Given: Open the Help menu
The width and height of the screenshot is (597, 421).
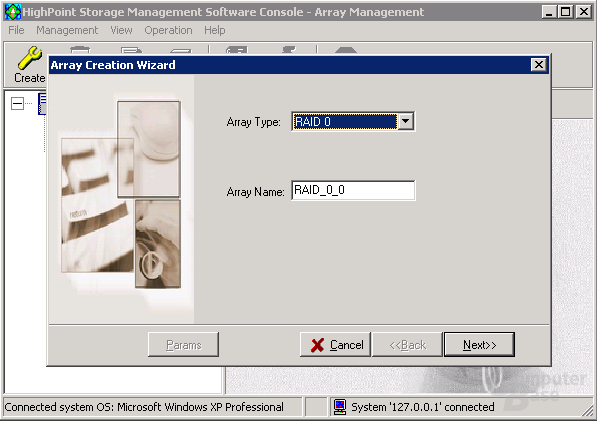Looking at the screenshot, I should [215, 30].
